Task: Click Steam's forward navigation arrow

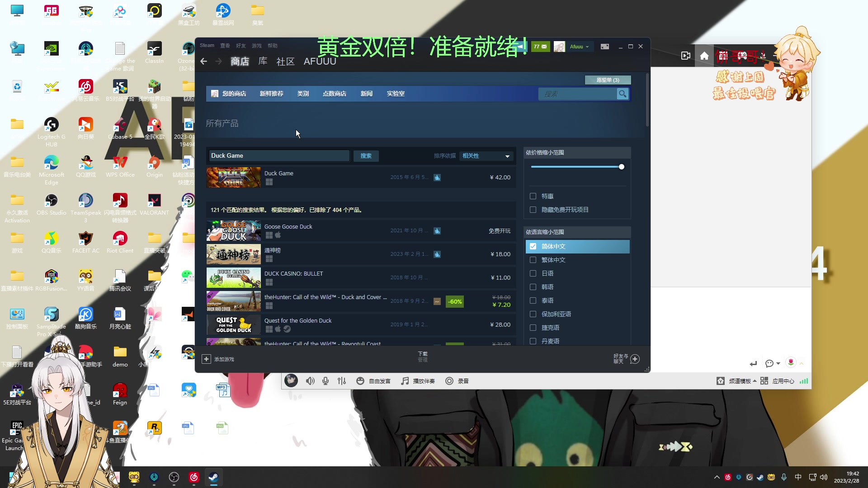Action: (219, 61)
